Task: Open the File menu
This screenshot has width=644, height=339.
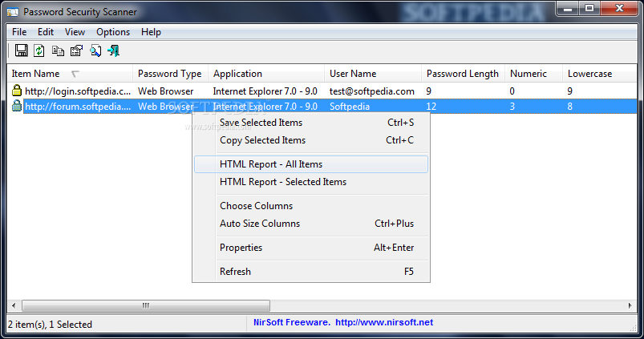Action: [x=19, y=32]
